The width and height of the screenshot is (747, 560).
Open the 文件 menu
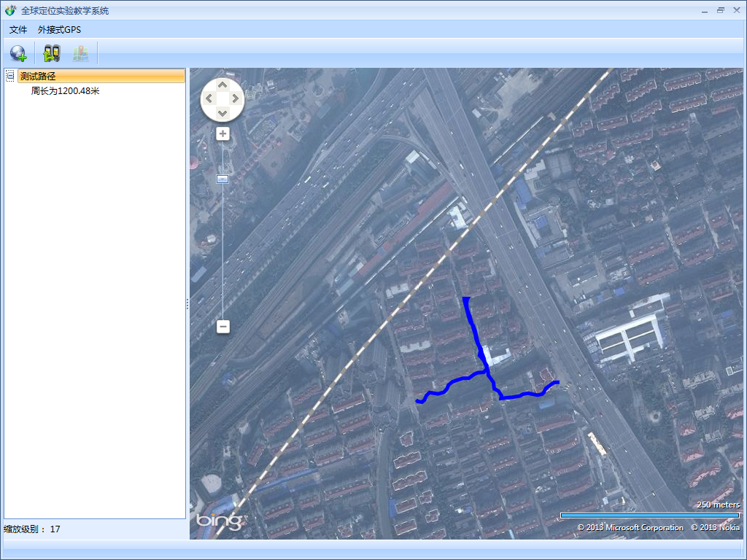18,30
